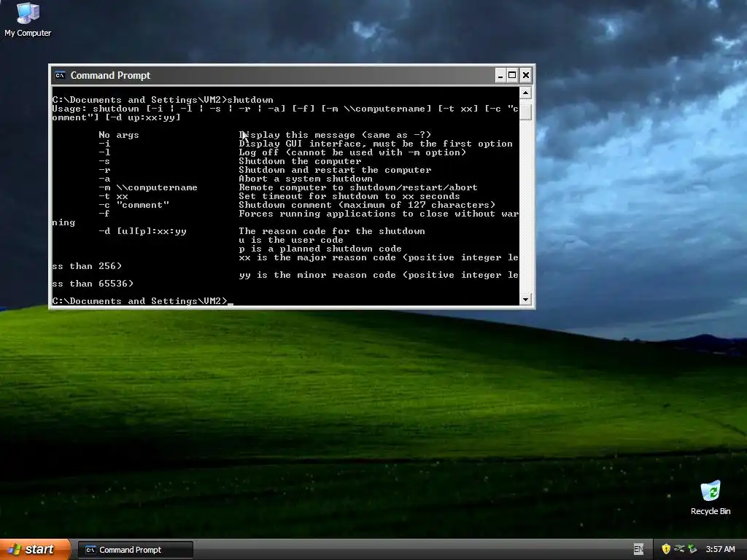Click the '-d [u][p]:xx:yy' option text
This screenshot has height=560, width=747.
tap(142, 231)
